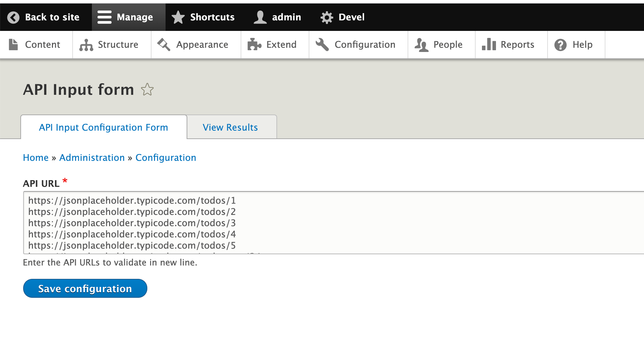Add page to shortcuts with star outline
The width and height of the screenshot is (644, 354).
point(147,90)
